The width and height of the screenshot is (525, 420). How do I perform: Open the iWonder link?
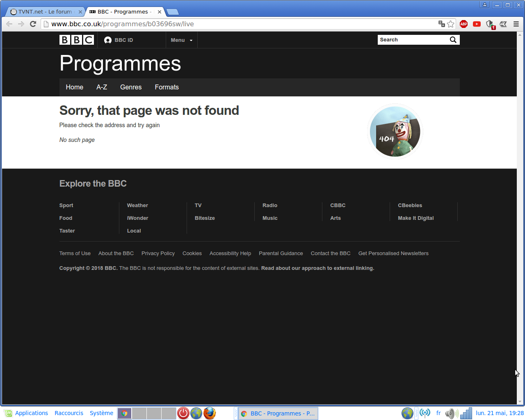pyautogui.click(x=137, y=218)
